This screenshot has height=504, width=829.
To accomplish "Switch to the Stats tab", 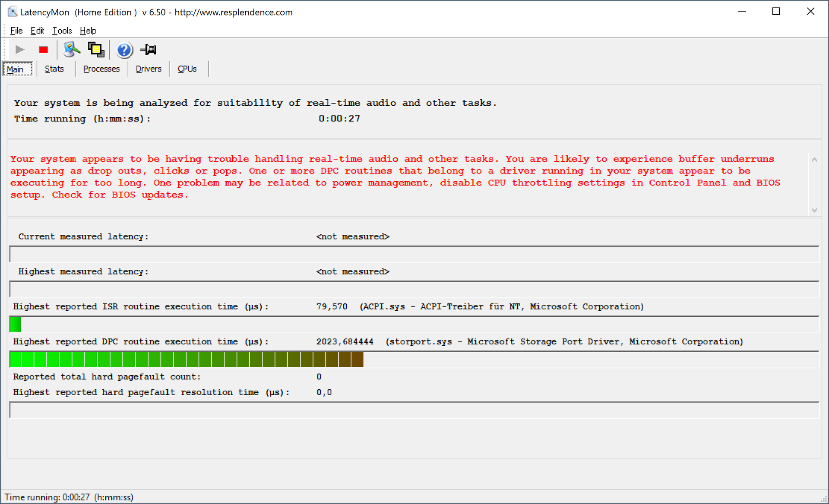I will (x=54, y=69).
